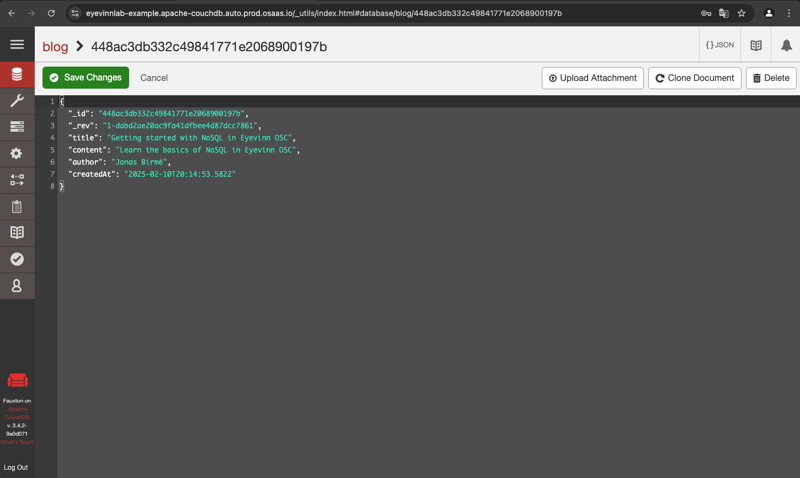Viewport: 800px width, 478px height.
Task: Open the Setup wrench icon
Action: [x=17, y=101]
